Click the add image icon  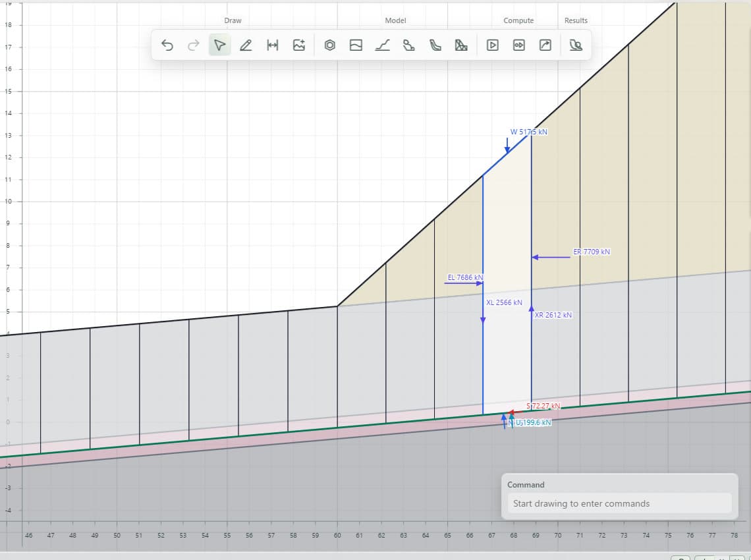299,45
